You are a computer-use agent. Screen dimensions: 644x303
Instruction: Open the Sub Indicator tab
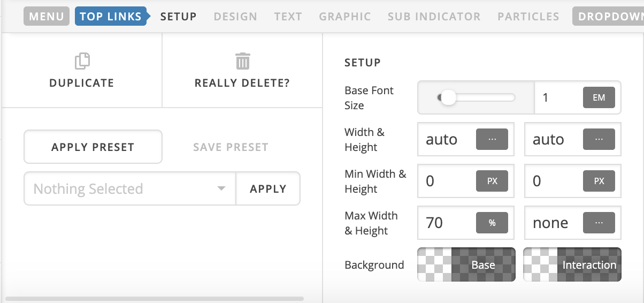pyautogui.click(x=434, y=17)
